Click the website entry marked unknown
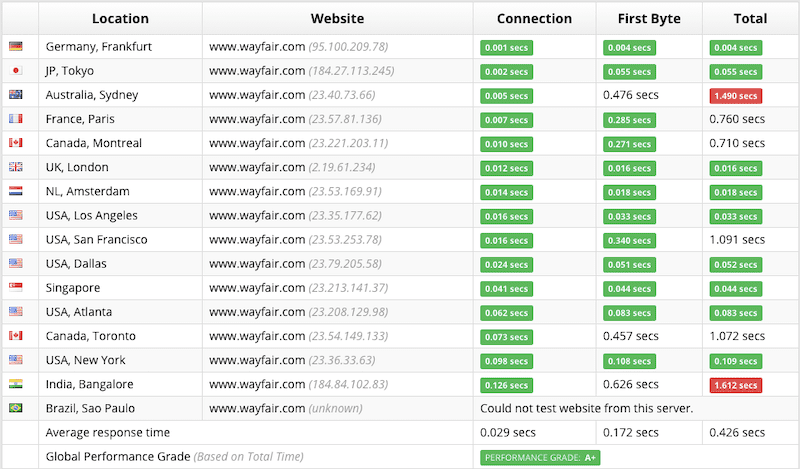This screenshot has width=800, height=469. tap(286, 408)
